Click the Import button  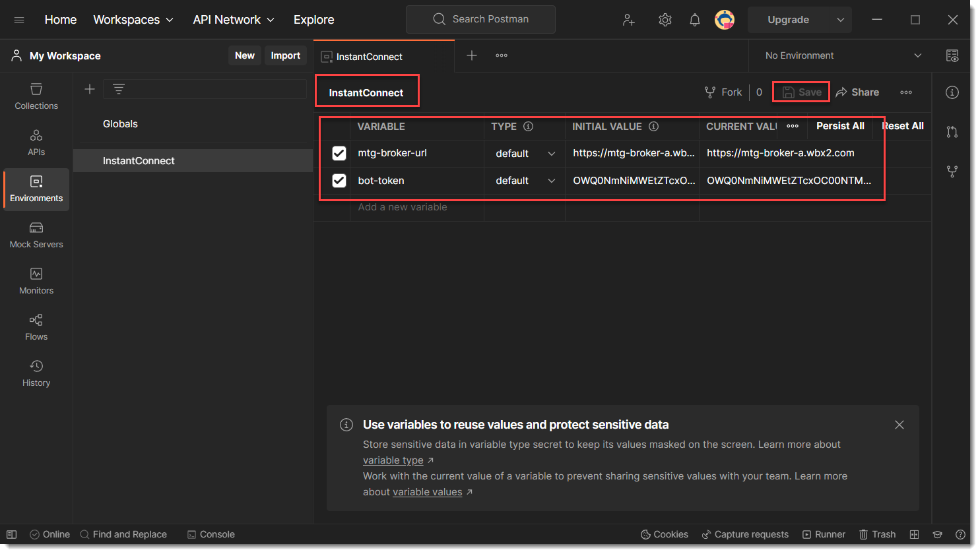(x=286, y=55)
